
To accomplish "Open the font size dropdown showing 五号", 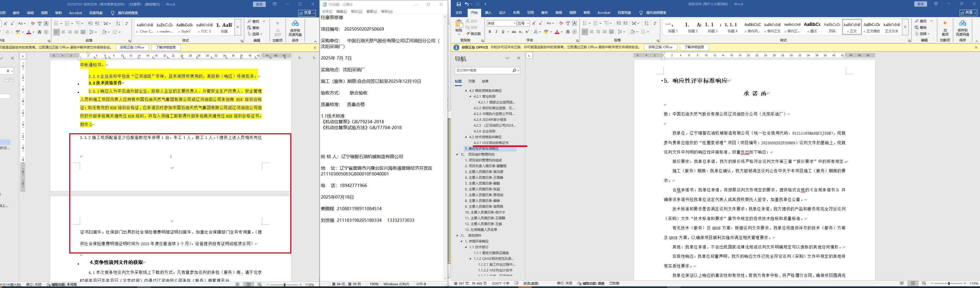I will tap(528, 24).
